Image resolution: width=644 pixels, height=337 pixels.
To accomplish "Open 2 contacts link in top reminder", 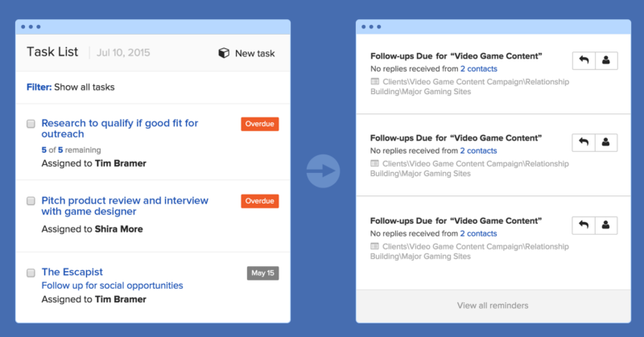I will pos(478,68).
